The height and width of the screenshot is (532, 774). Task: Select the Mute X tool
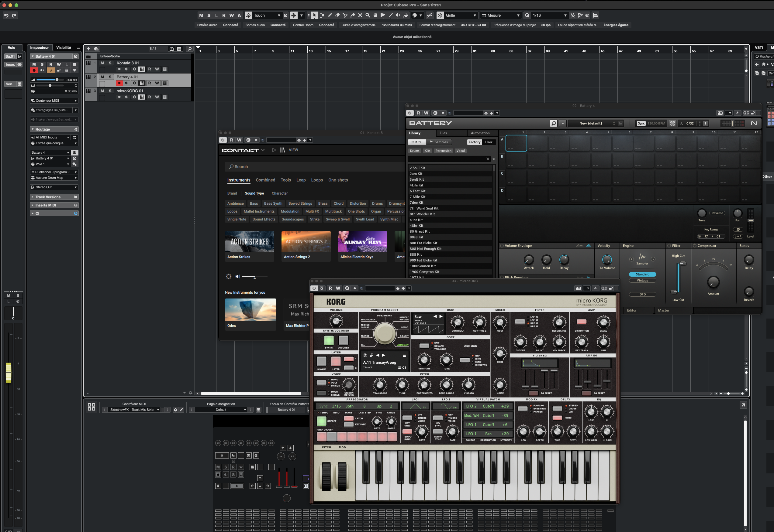pos(360,15)
